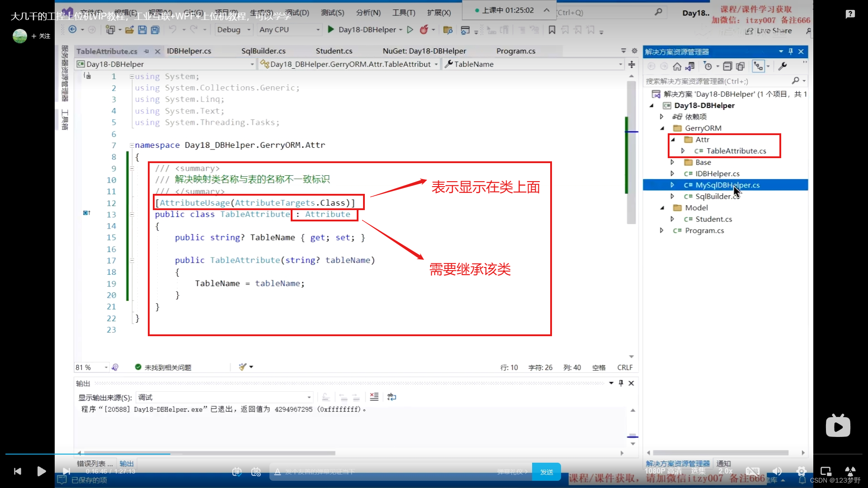The image size is (868, 488).
Task: Click Solution Explorer home icon
Action: click(677, 66)
